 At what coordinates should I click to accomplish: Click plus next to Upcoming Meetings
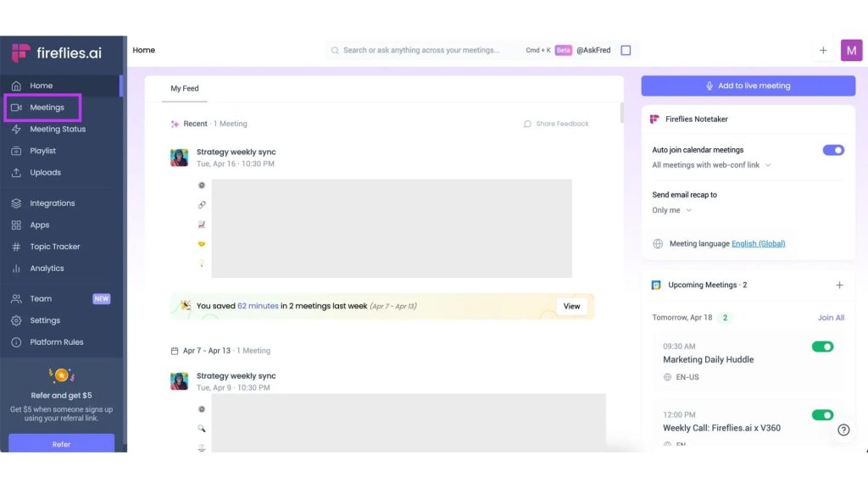[839, 285]
